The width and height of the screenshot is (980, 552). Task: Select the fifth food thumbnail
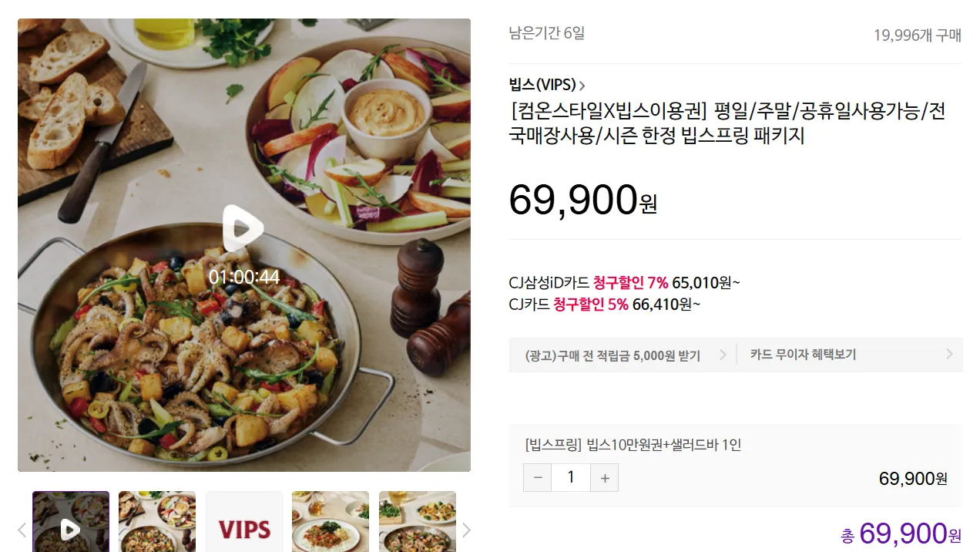tap(418, 522)
